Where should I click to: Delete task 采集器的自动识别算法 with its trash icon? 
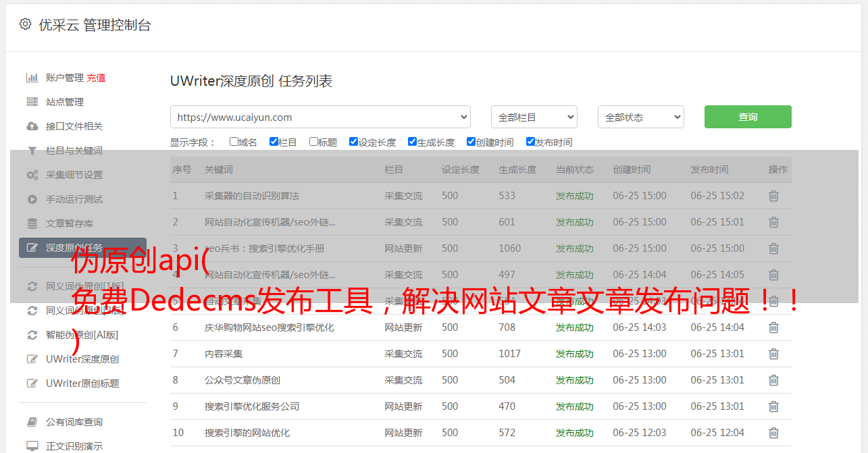click(773, 196)
